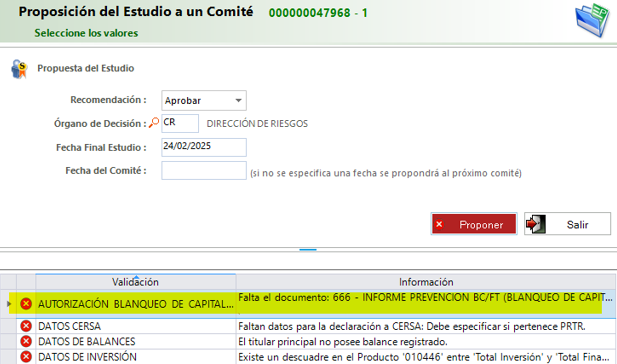Click the Información column header
This screenshot has height=364, width=617.
click(426, 282)
